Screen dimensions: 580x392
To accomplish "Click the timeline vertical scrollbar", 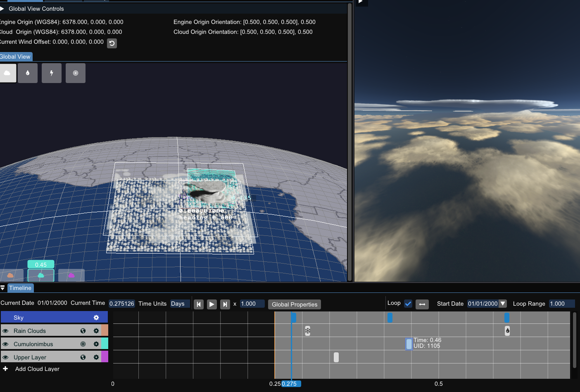I will point(575,340).
